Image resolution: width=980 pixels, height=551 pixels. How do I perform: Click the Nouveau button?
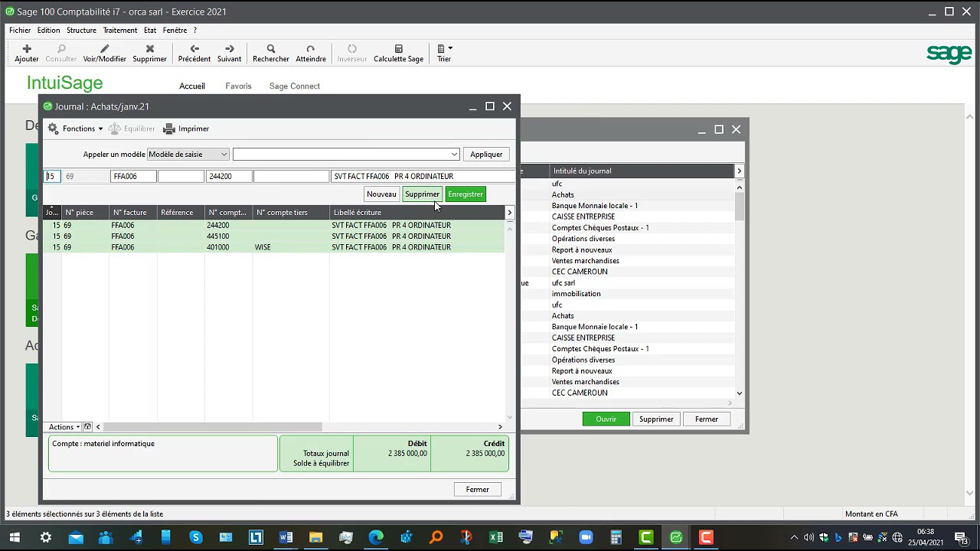381,194
